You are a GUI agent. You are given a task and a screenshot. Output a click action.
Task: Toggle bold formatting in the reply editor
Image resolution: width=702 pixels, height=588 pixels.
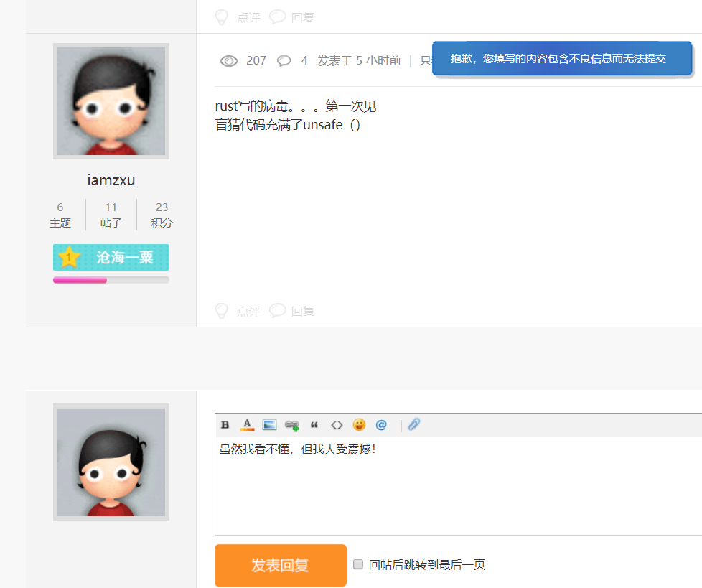tap(225, 424)
